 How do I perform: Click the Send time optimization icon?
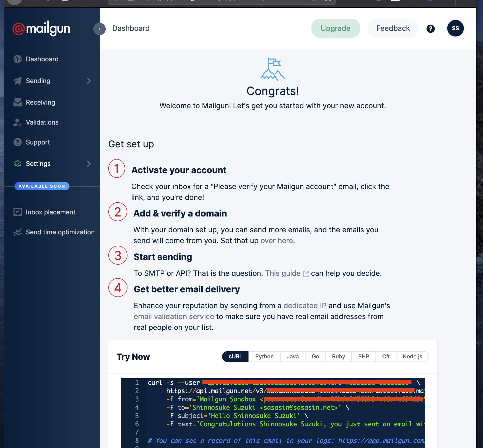18,232
